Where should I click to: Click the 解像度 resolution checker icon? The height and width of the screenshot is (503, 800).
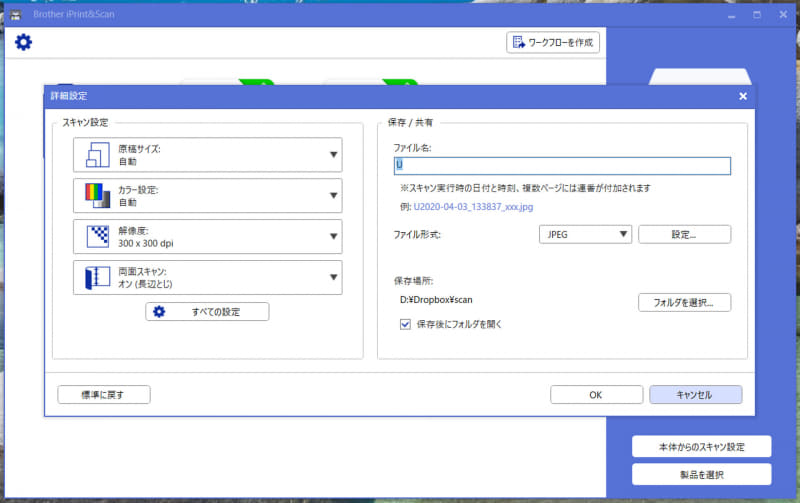tap(98, 236)
